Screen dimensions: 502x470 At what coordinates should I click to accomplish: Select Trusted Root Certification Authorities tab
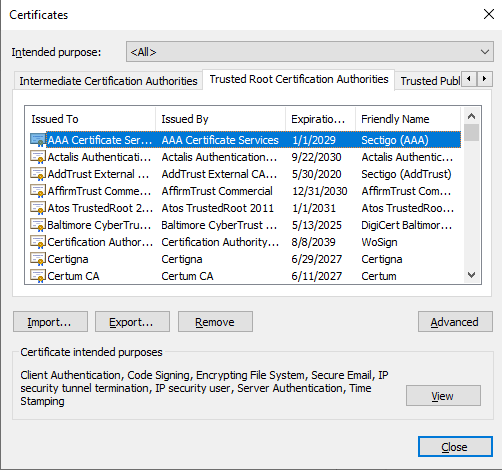coord(299,79)
